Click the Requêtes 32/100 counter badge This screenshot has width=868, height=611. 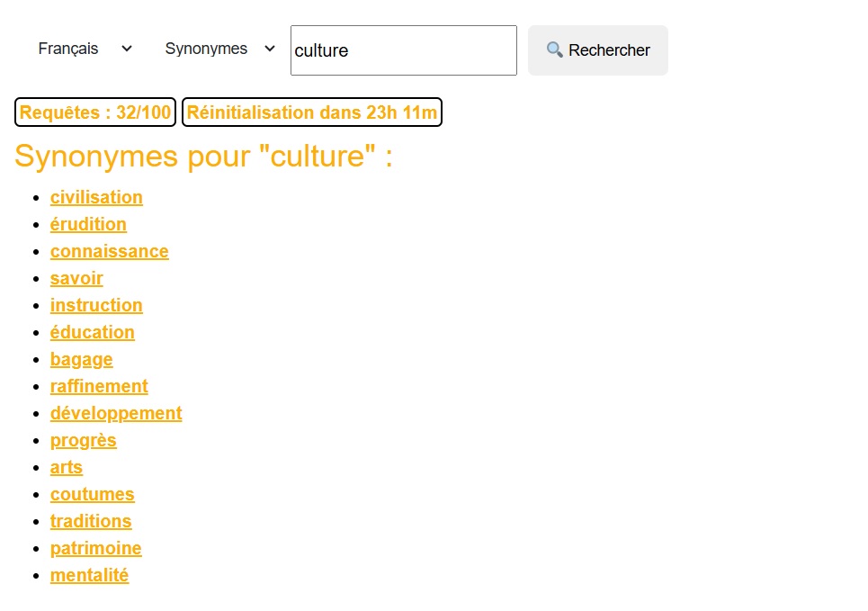coord(95,112)
